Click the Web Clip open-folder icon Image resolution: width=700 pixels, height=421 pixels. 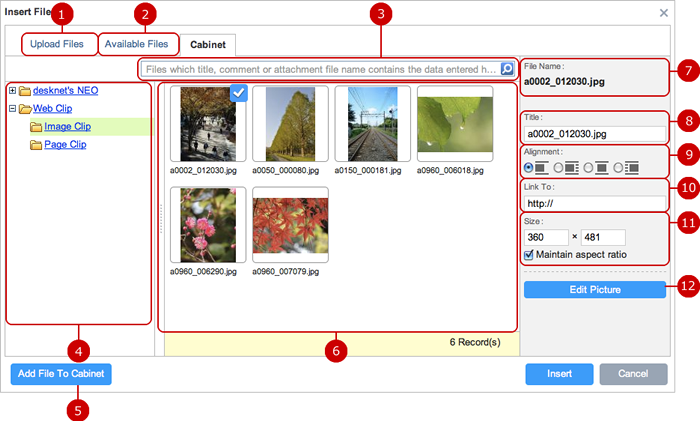25,108
